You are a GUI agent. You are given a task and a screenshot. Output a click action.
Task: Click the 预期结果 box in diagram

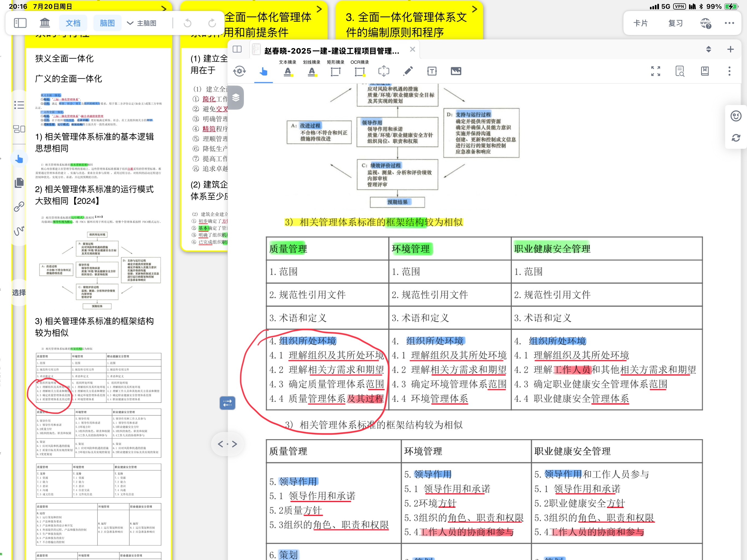(398, 202)
